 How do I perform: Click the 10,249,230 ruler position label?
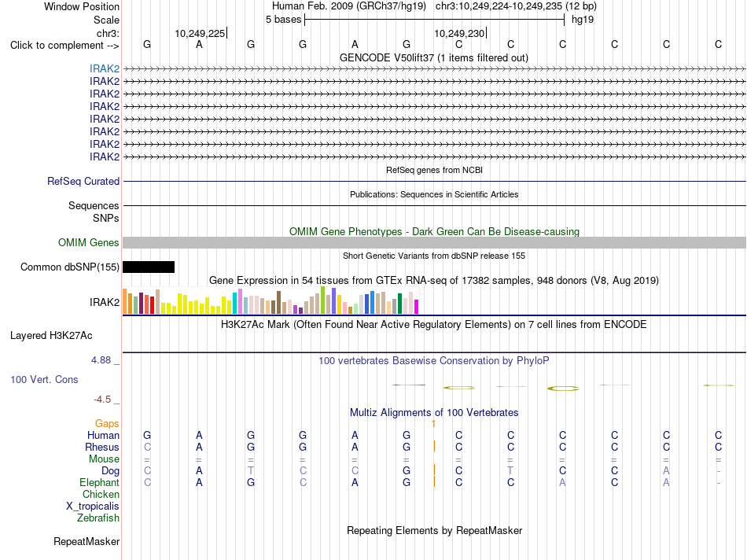point(459,33)
